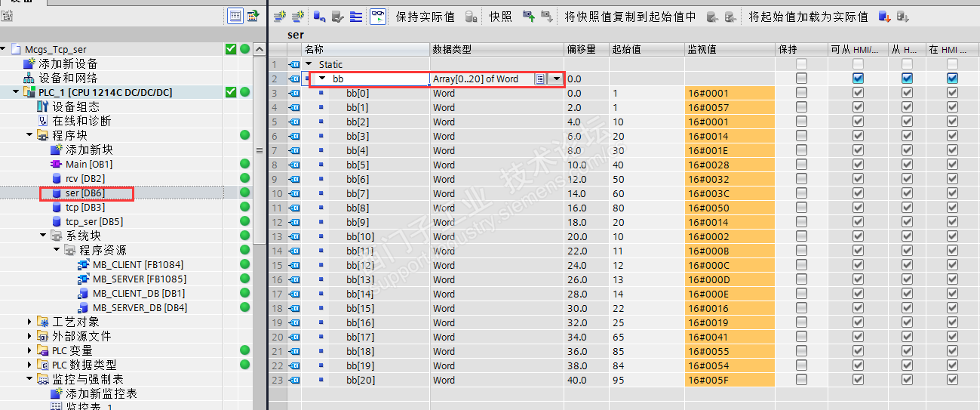Select tcp_ser [DB5] in the project tree

click(94, 221)
